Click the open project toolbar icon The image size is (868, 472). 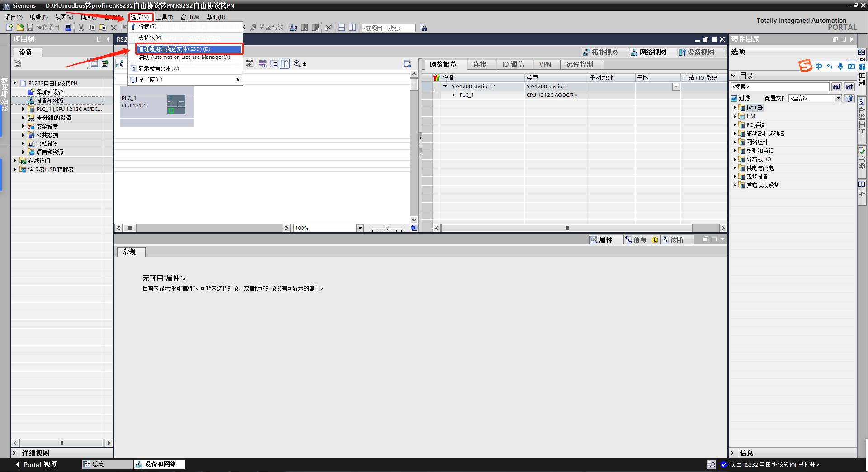click(20, 28)
